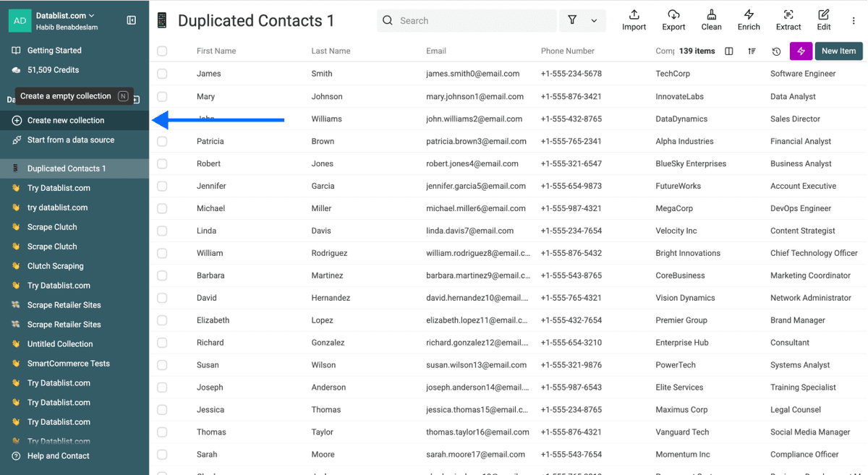Image resolution: width=868 pixels, height=475 pixels.
Task: Click the magnifier icon in the search bar
Action: point(388,21)
